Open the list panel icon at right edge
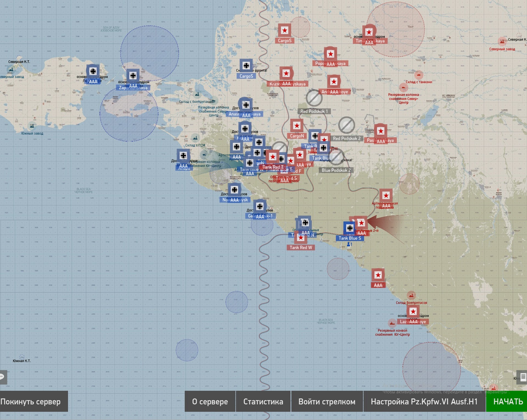 click(523, 377)
